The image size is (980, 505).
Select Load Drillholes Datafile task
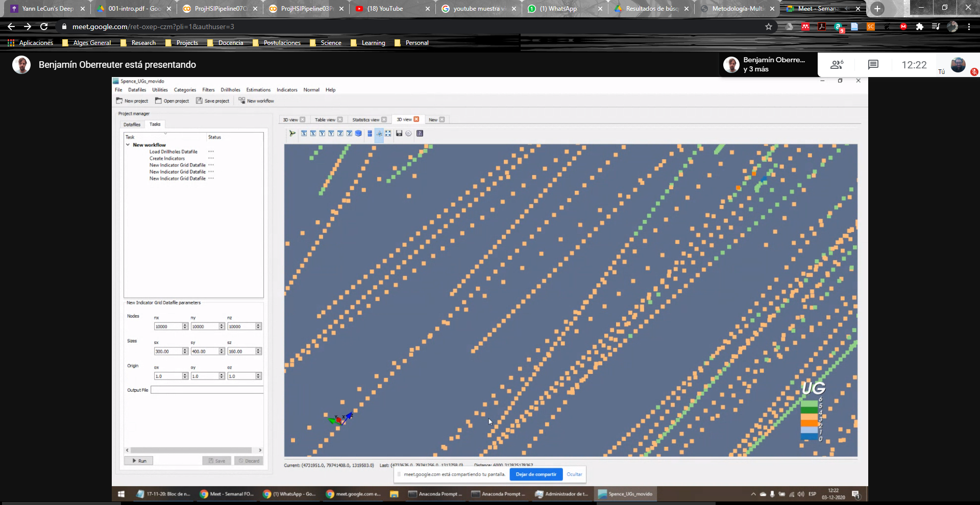point(173,151)
